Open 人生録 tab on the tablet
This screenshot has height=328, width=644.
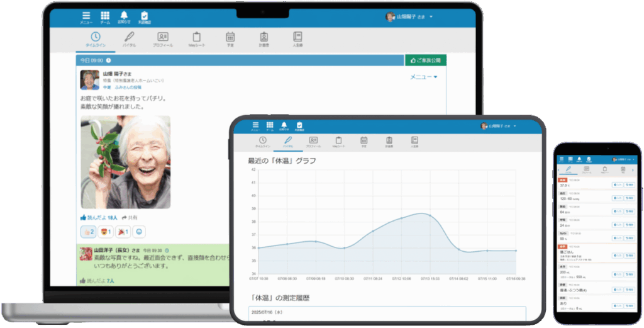click(x=414, y=142)
